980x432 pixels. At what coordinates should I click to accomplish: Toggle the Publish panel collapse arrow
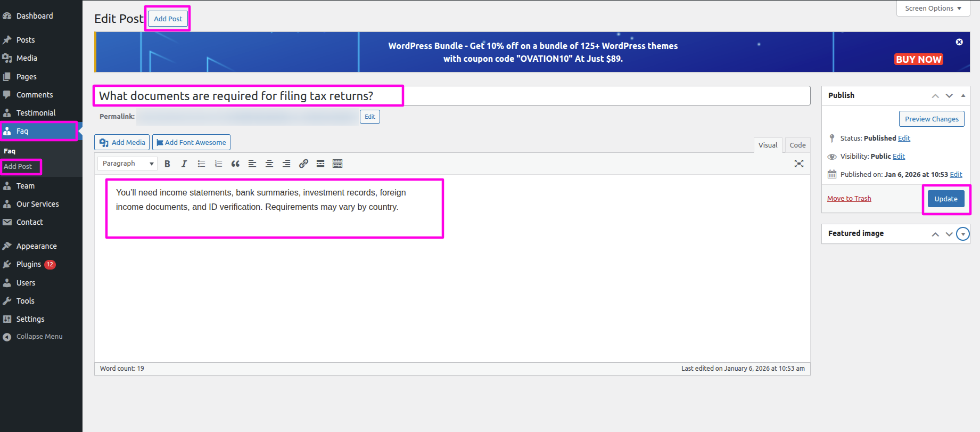tap(963, 96)
